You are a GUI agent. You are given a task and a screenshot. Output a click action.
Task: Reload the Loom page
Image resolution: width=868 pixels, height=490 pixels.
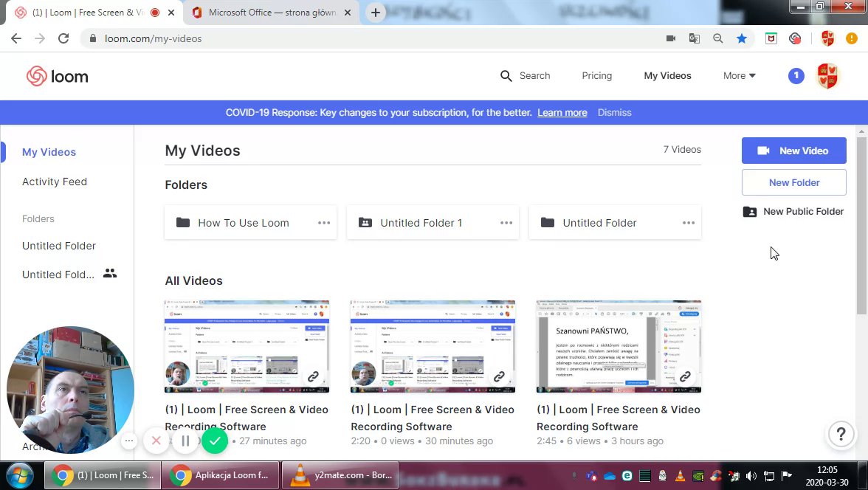(63, 38)
